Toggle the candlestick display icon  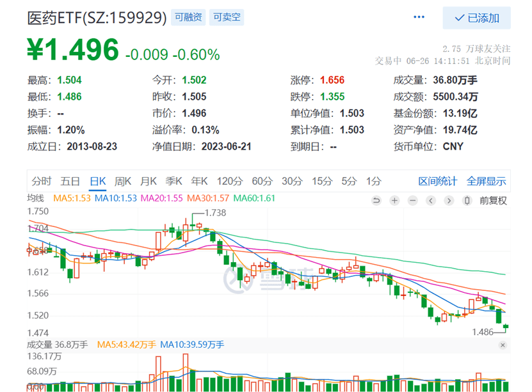click(x=467, y=201)
